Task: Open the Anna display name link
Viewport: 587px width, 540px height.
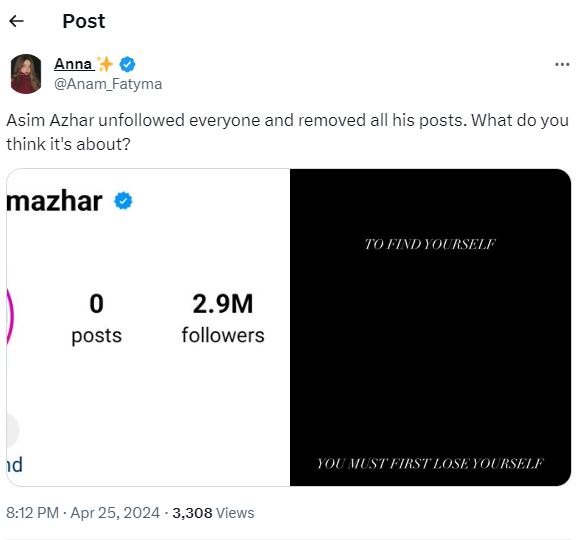Action: [x=73, y=64]
